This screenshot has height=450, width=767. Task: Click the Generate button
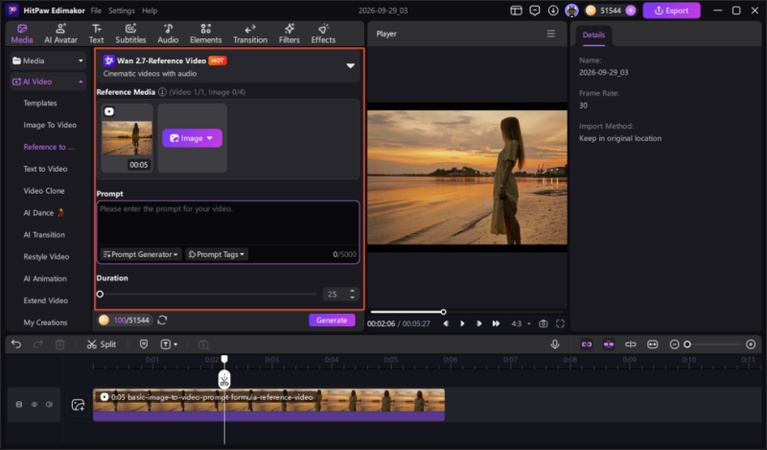click(x=332, y=320)
